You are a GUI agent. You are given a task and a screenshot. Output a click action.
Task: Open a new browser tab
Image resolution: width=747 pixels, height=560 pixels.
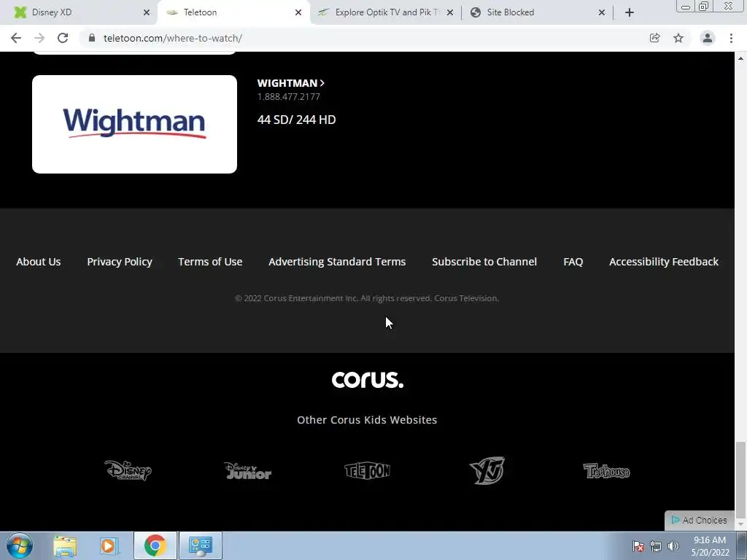pyautogui.click(x=630, y=12)
